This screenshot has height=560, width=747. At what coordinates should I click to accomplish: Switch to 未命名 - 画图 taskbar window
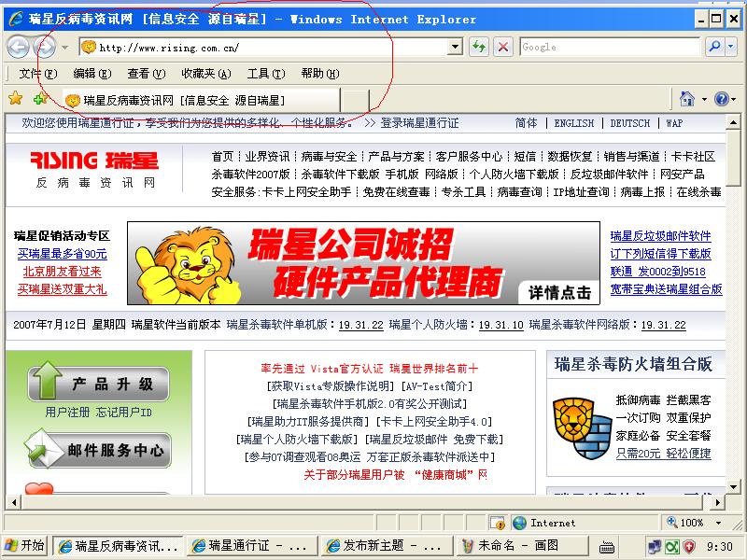click(x=522, y=546)
